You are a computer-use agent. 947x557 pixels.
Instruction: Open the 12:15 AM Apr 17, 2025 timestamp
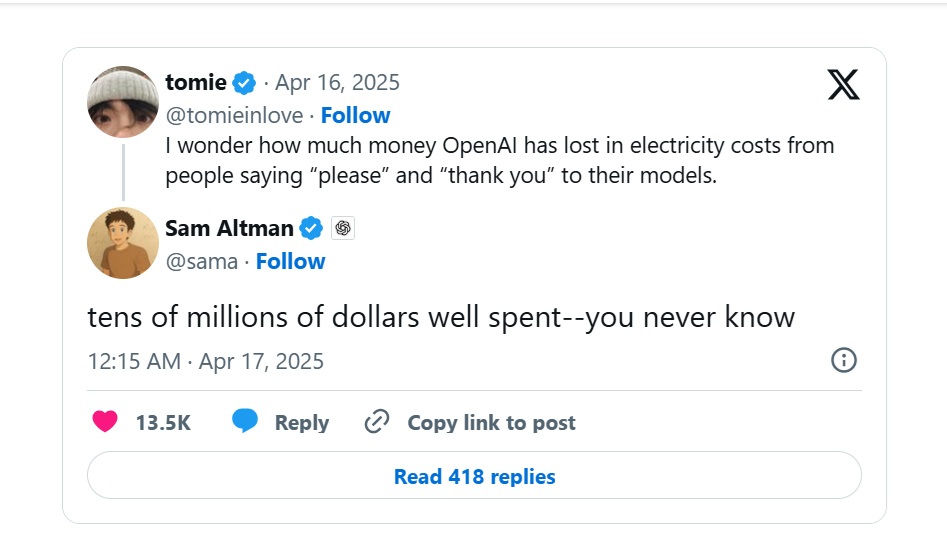pyautogui.click(x=206, y=361)
